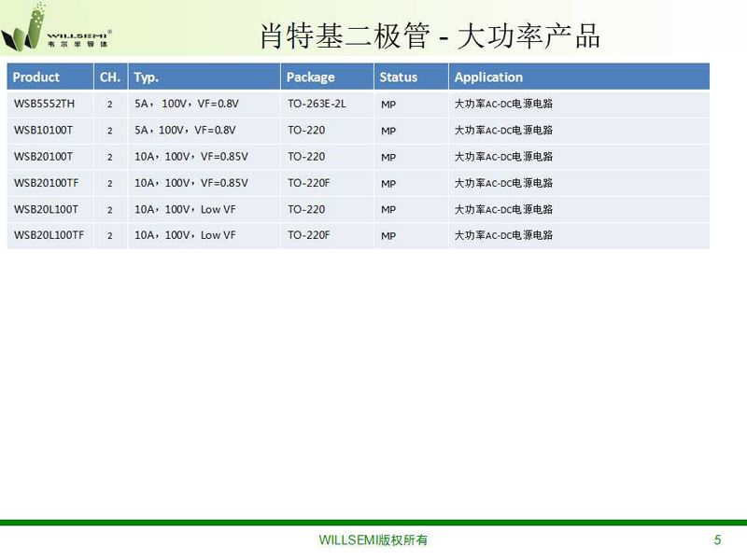Click application text in WSB20100TF row
The image size is (747, 560).
tap(503, 183)
